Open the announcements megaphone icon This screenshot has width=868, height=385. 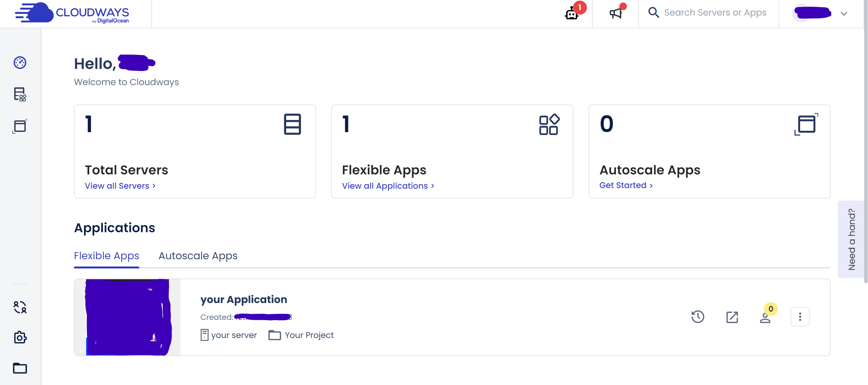[x=615, y=13]
